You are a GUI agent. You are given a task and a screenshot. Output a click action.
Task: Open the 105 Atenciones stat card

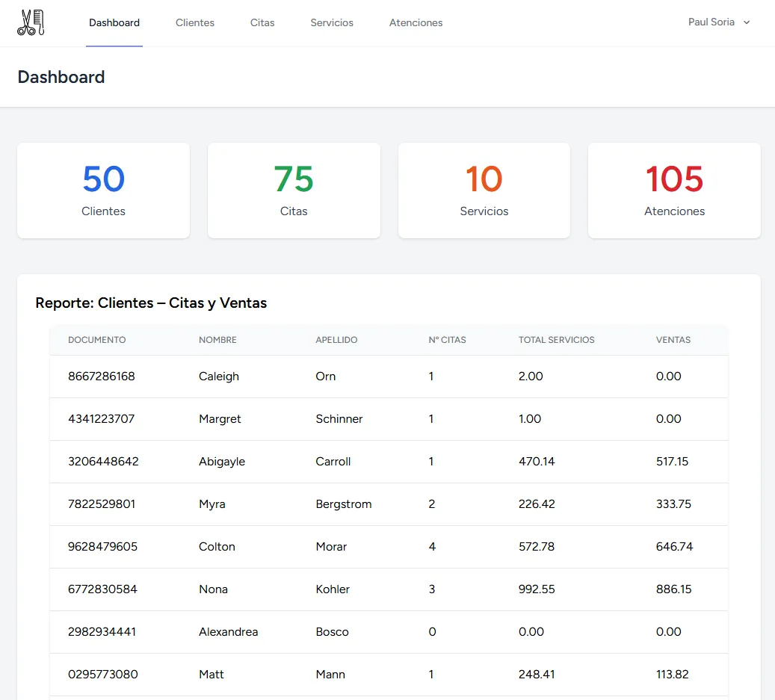click(x=674, y=191)
